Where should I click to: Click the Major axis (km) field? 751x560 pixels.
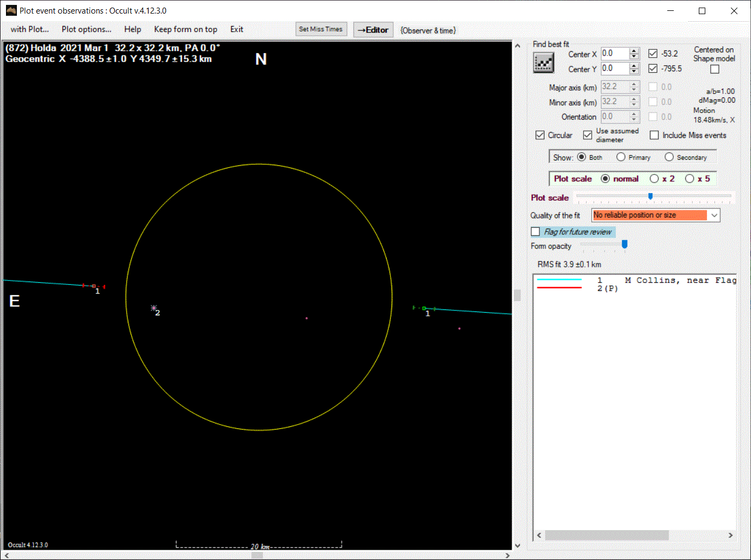615,86
